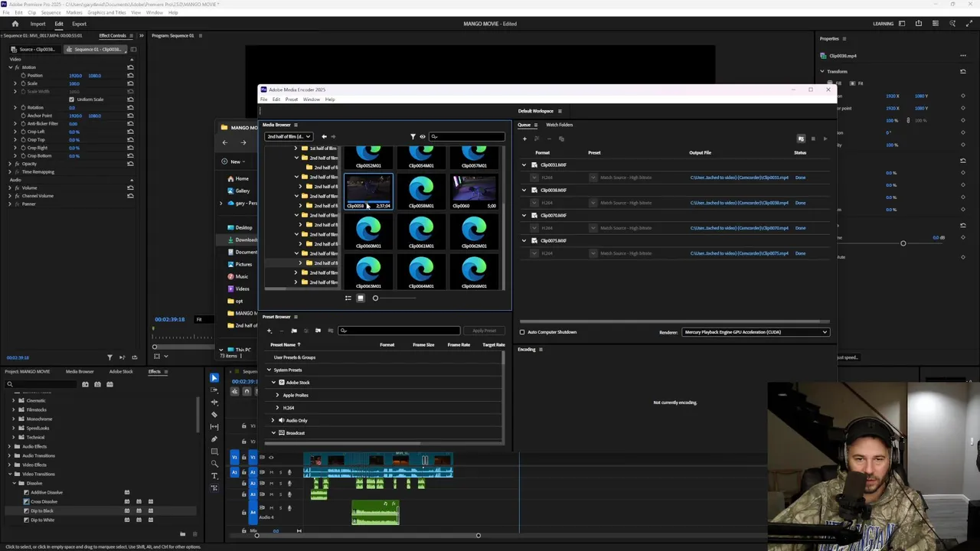This screenshot has height=551, width=980.
Task: Click Create New Preset plus icon
Action: 269,331
